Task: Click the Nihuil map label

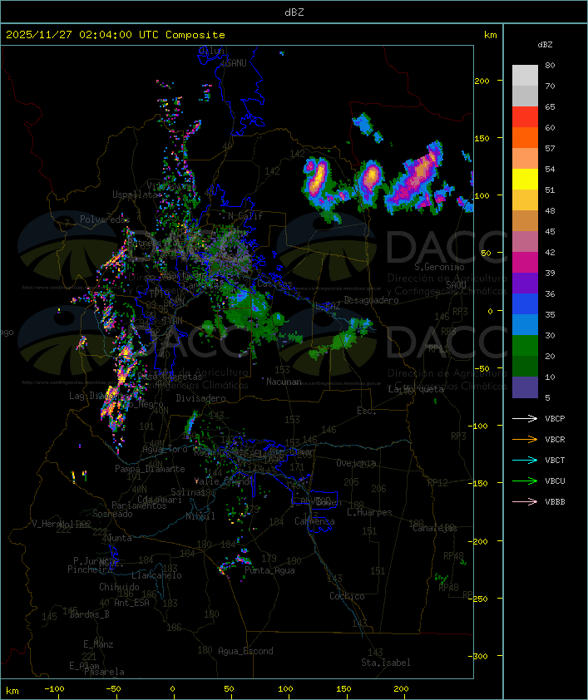Action: pyautogui.click(x=200, y=516)
